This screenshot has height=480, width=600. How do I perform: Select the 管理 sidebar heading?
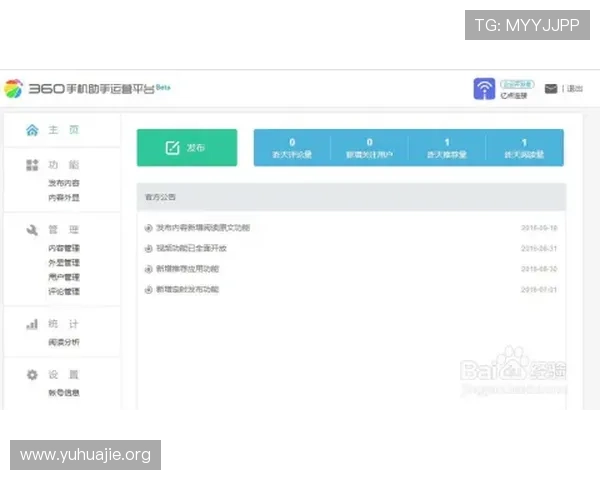pyautogui.click(x=64, y=230)
